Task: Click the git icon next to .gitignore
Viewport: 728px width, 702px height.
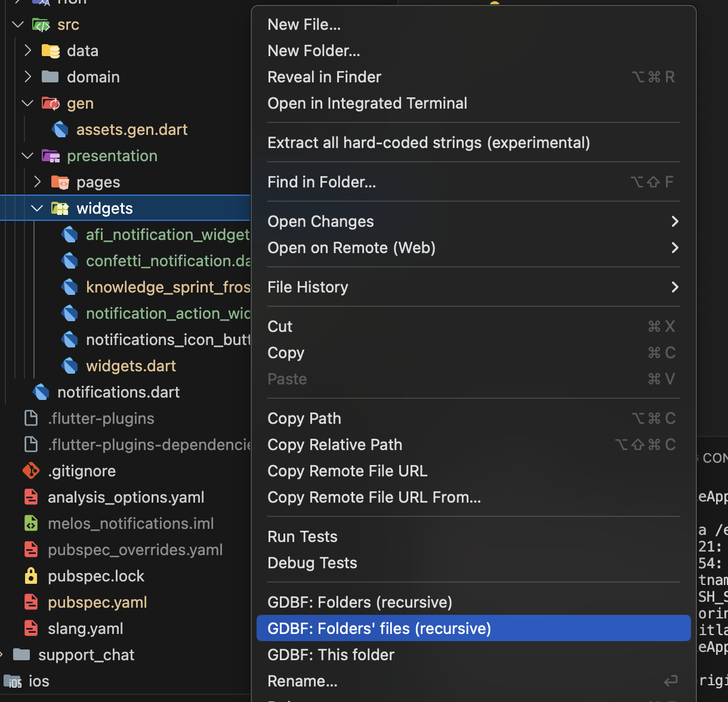Action: click(31, 471)
